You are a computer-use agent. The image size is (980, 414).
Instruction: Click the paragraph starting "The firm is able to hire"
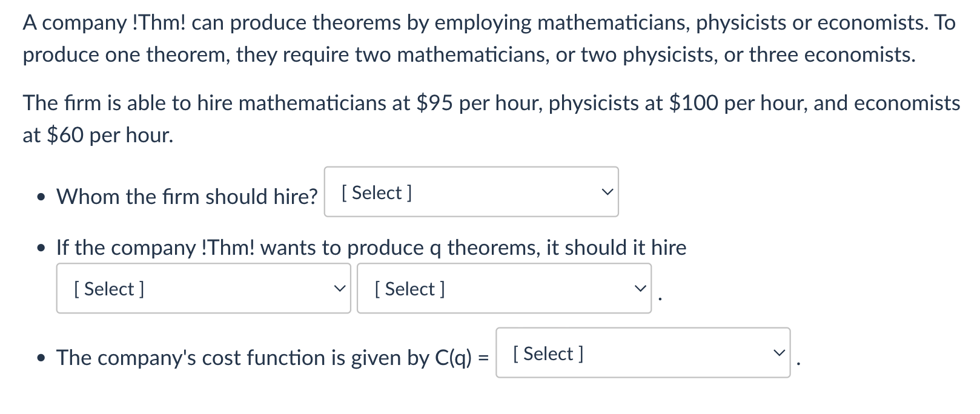point(491,119)
